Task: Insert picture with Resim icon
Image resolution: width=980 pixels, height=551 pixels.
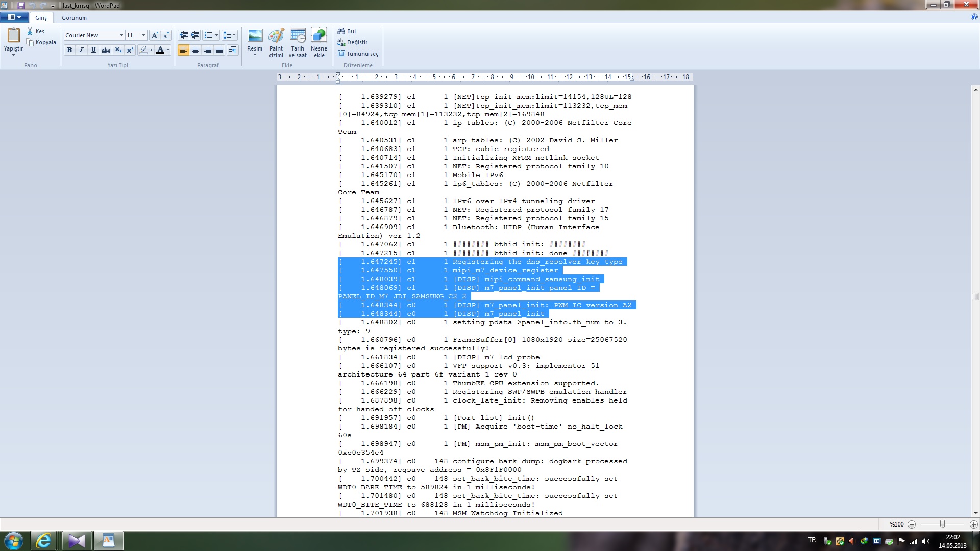Action: click(x=255, y=36)
